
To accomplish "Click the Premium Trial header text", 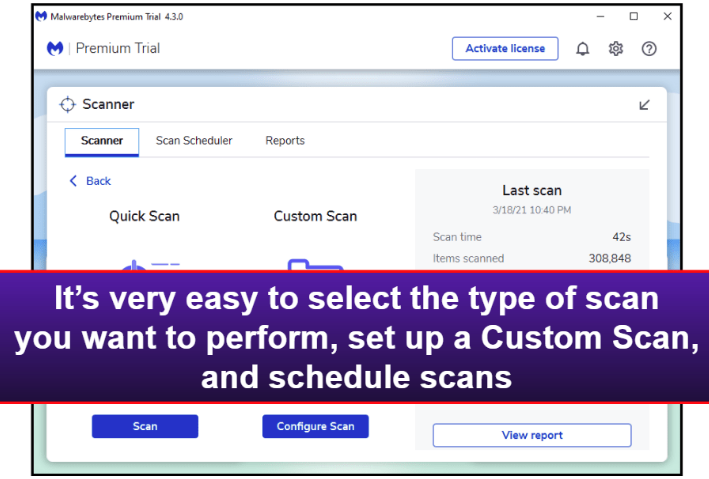I will click(118, 48).
